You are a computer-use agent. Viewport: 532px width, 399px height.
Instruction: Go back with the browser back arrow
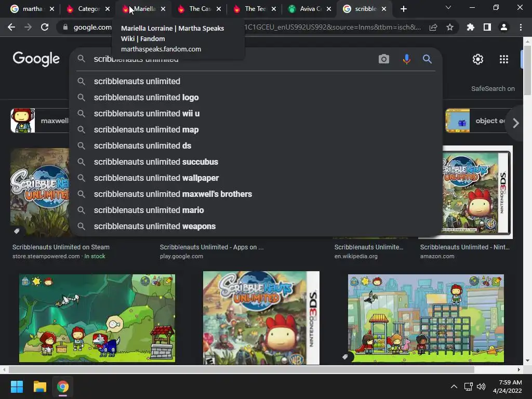11,27
